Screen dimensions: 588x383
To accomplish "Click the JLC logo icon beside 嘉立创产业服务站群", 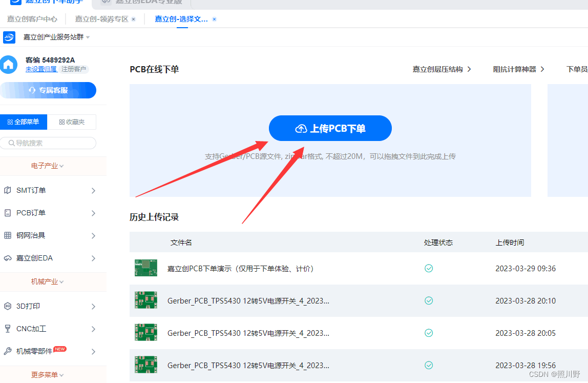I will pyautogui.click(x=9, y=37).
